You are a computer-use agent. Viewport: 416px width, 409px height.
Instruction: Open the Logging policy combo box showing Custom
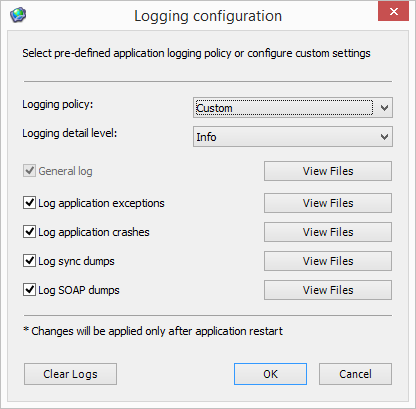[293, 108]
